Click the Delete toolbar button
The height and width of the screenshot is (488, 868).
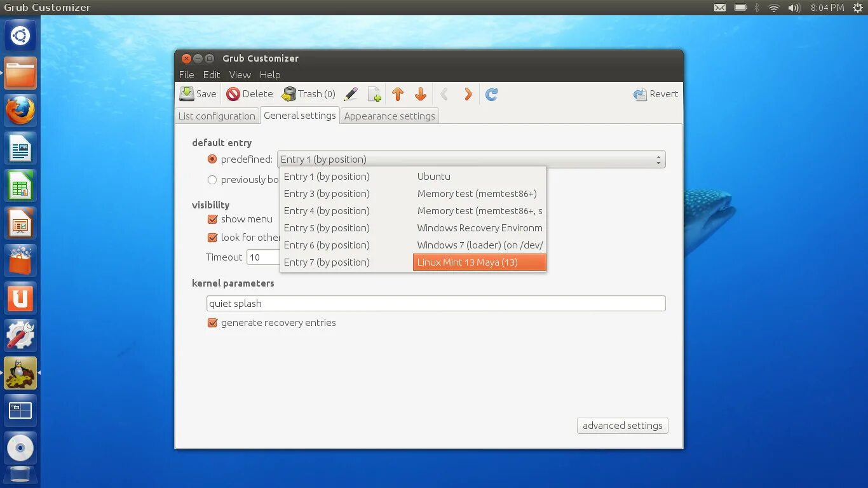250,94
